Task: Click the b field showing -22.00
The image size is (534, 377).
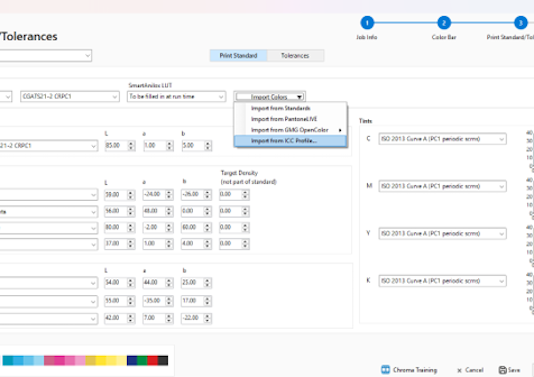Action: [x=192, y=318]
